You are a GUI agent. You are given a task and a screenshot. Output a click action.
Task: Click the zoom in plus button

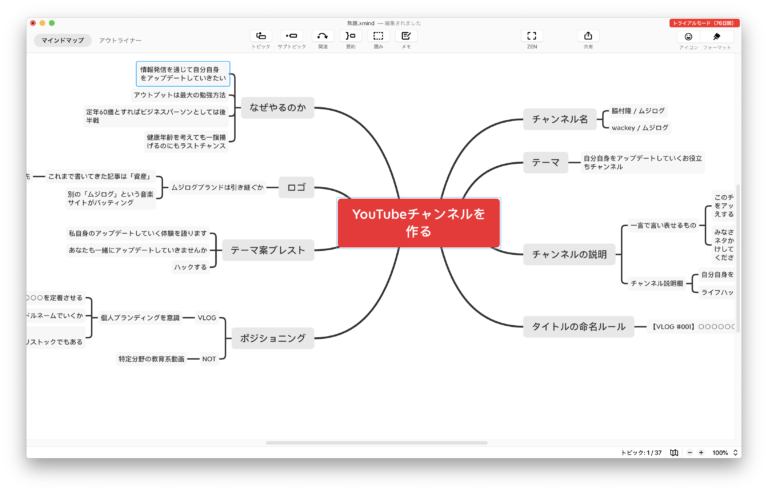coord(701,453)
